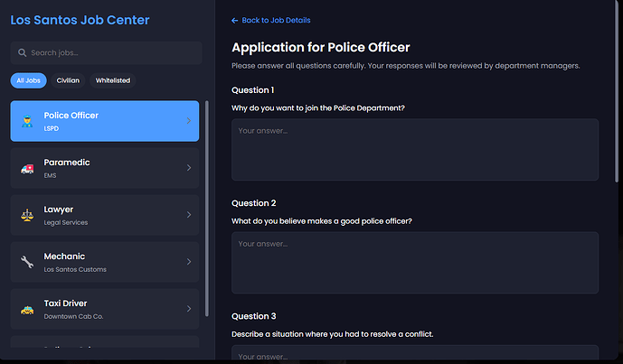The image size is (623, 364).
Task: Click the Paramedic ambulance icon
Action: (x=27, y=169)
